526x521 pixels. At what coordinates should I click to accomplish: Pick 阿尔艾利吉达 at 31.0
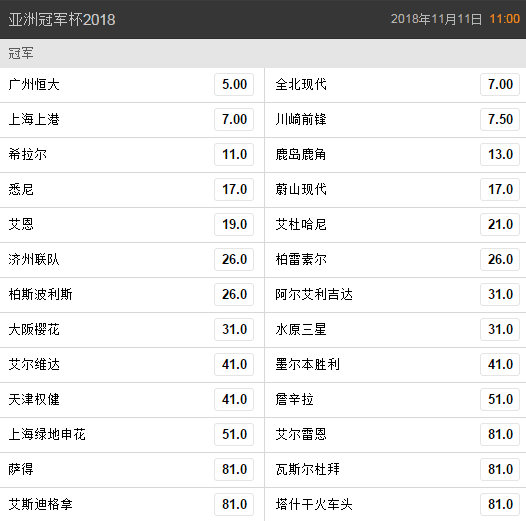tap(500, 295)
